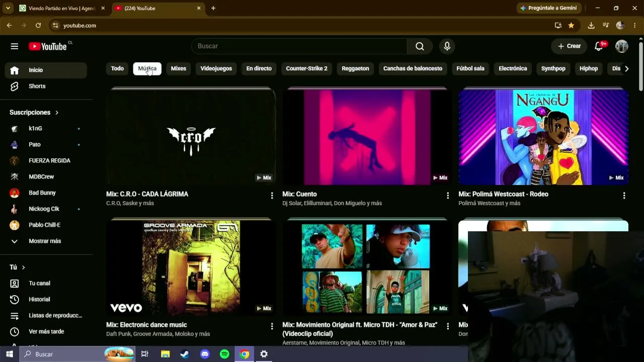Select the Todo filter chip
644x362 pixels.
pos(117,68)
